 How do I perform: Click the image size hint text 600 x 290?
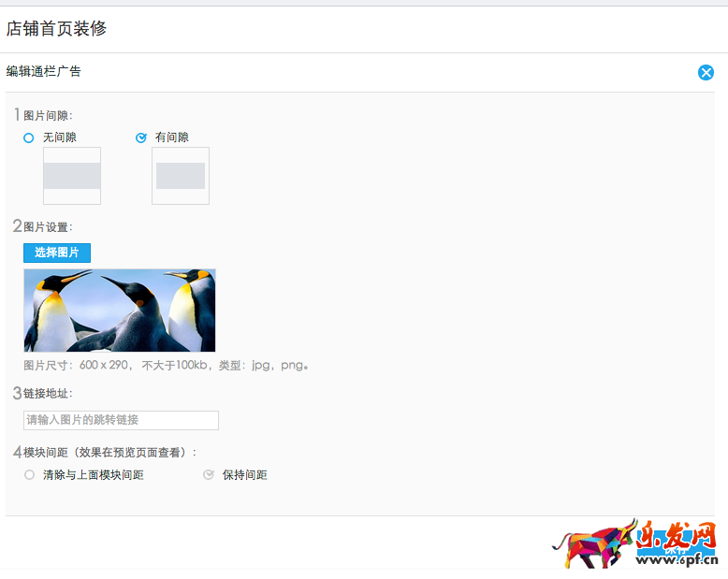[104, 365]
